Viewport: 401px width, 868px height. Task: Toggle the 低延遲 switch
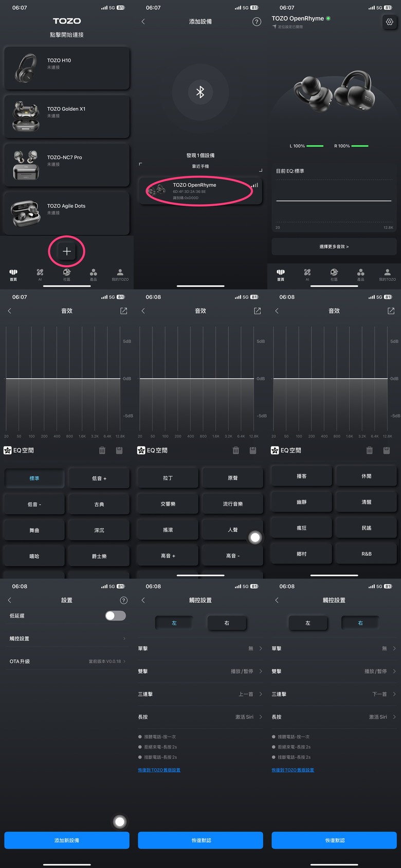[x=116, y=616]
